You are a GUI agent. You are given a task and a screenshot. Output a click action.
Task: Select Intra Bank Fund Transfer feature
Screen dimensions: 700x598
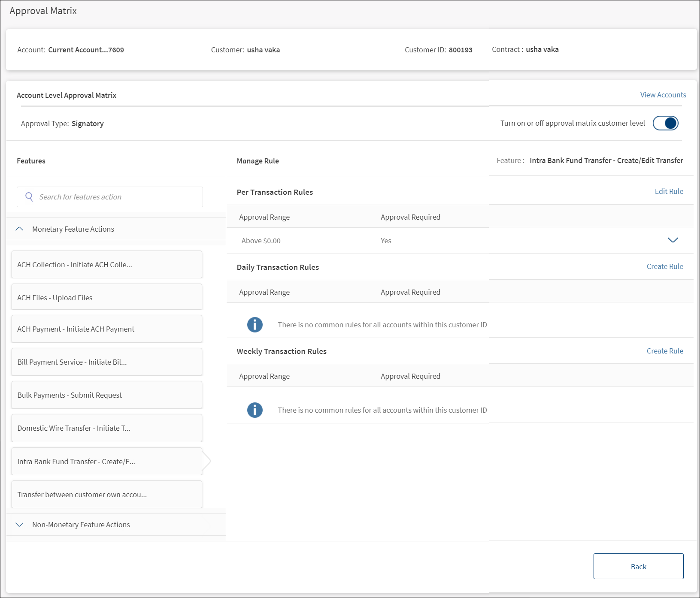click(106, 462)
